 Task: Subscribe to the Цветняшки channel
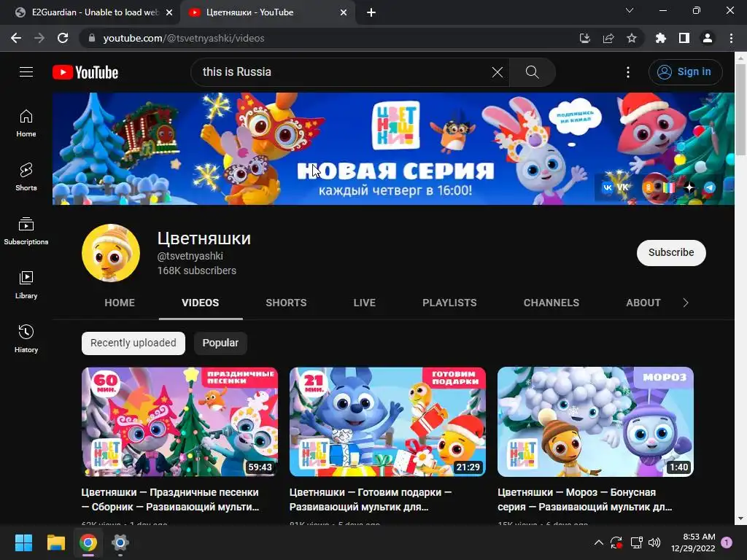(671, 252)
